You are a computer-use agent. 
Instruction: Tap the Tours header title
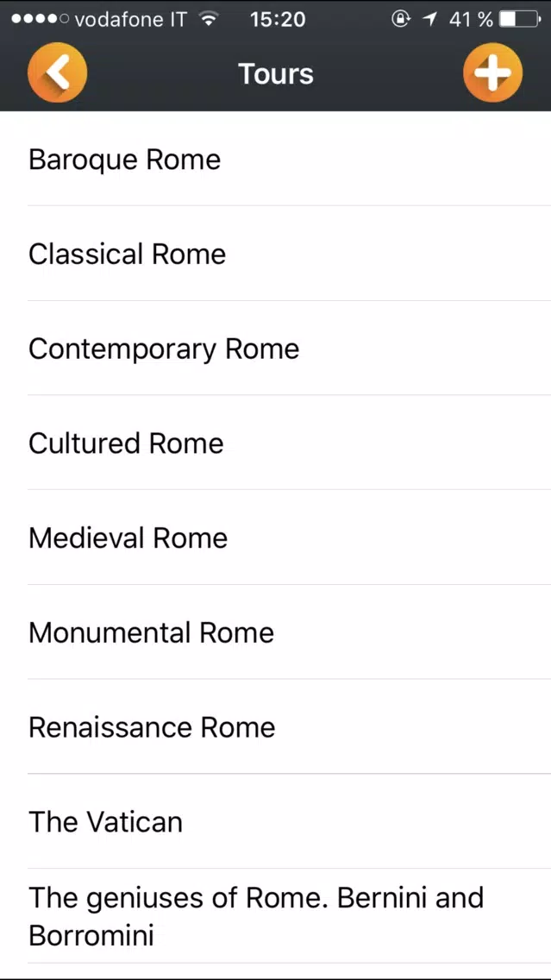[276, 73]
